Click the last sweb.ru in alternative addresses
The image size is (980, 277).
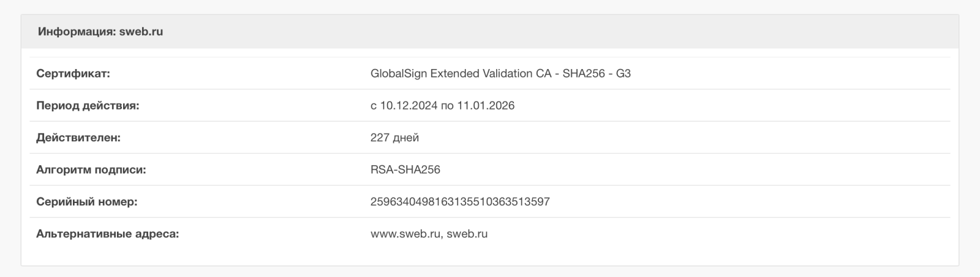coord(467,234)
